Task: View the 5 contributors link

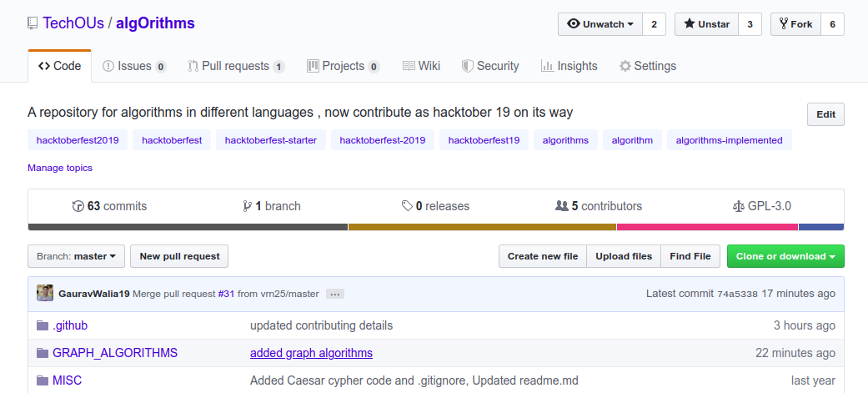Action: pos(599,206)
